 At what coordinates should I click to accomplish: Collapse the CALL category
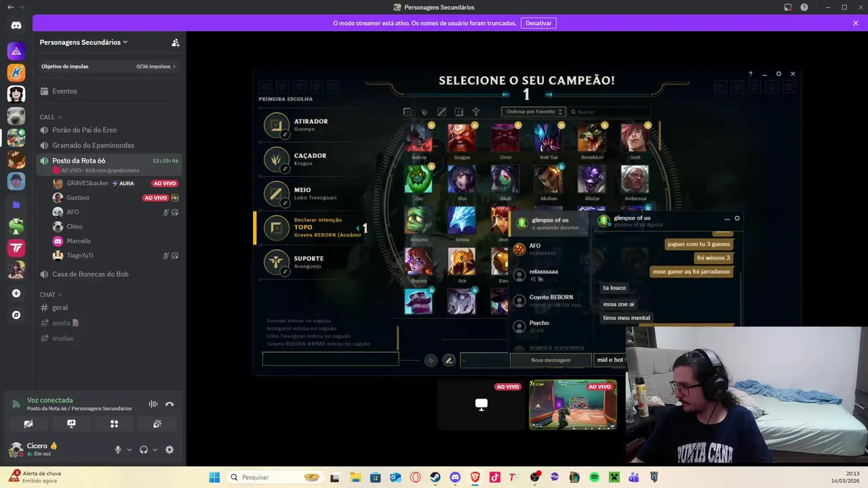point(50,117)
